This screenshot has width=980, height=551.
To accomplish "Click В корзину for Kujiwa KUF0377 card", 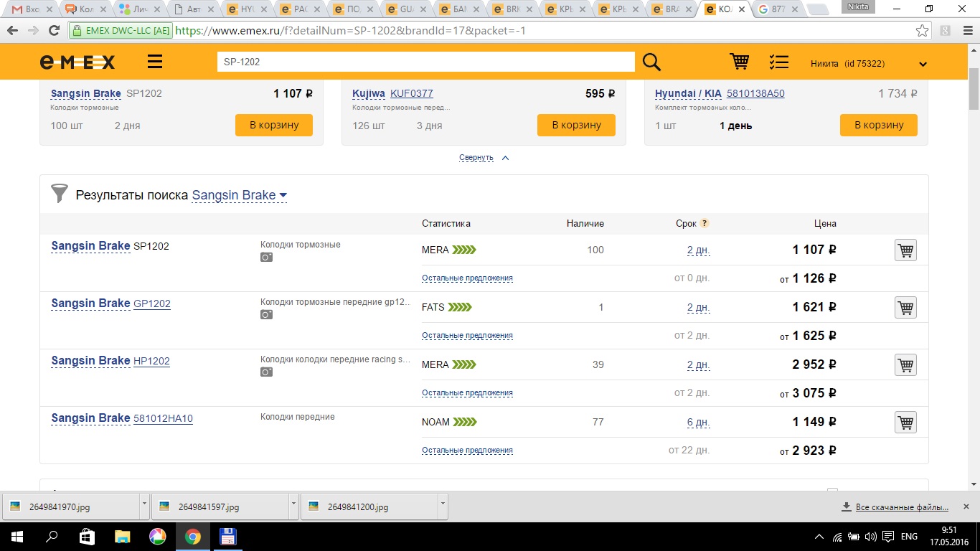I will pyautogui.click(x=576, y=125).
